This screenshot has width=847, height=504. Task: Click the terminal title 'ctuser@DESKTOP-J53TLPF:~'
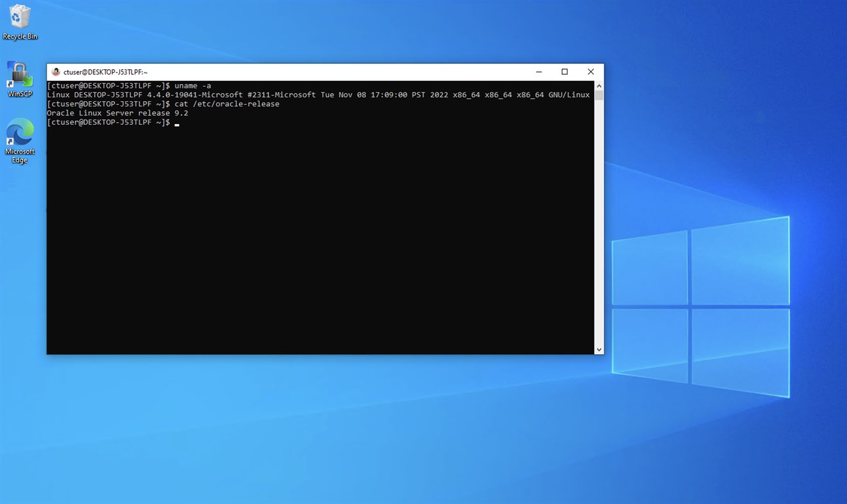[106, 72]
